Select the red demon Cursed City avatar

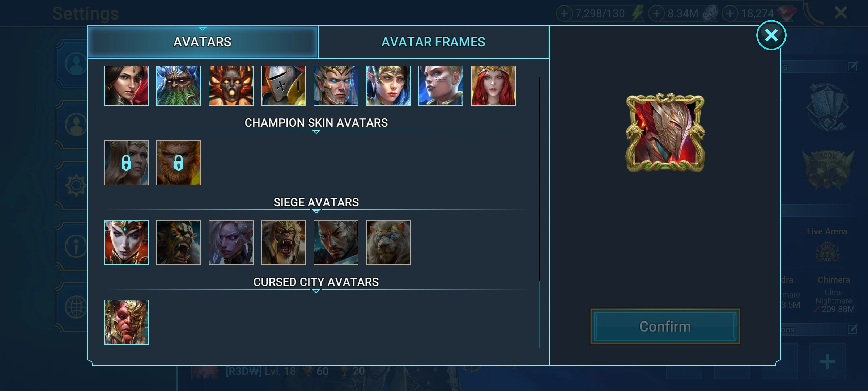pyautogui.click(x=126, y=322)
